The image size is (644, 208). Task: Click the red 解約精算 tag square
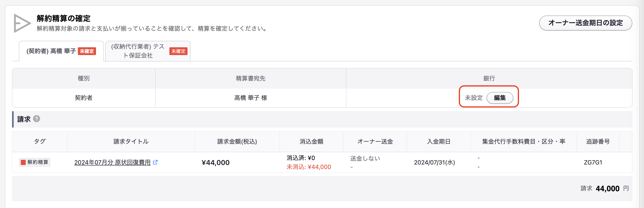[x=23, y=162]
